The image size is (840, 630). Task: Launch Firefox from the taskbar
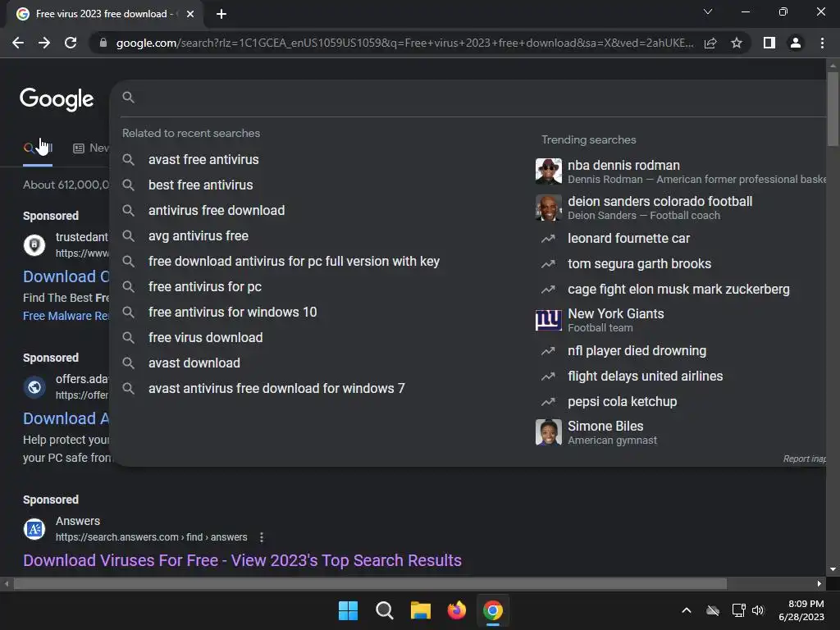coord(457,610)
